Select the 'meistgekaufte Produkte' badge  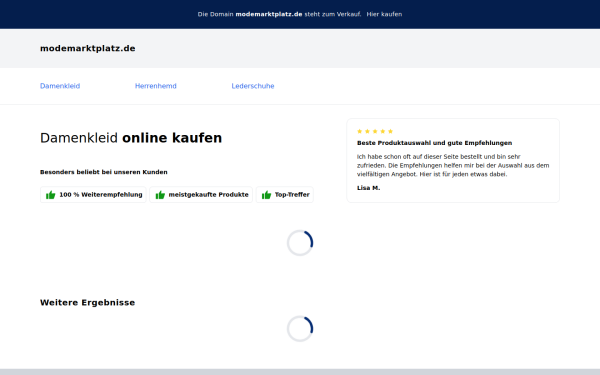[201, 195]
